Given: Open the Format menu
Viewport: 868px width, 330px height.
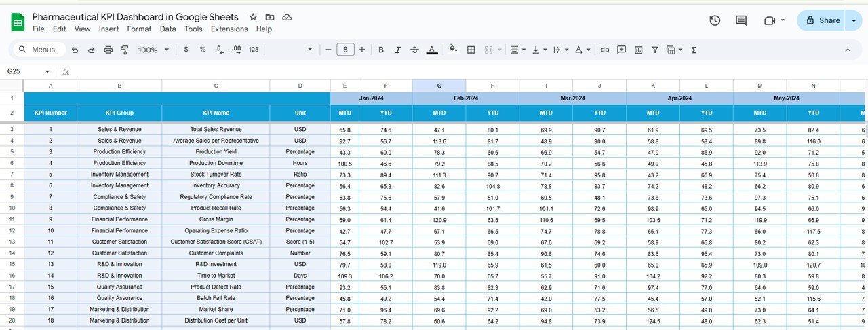Looking at the screenshot, I should pos(140,29).
